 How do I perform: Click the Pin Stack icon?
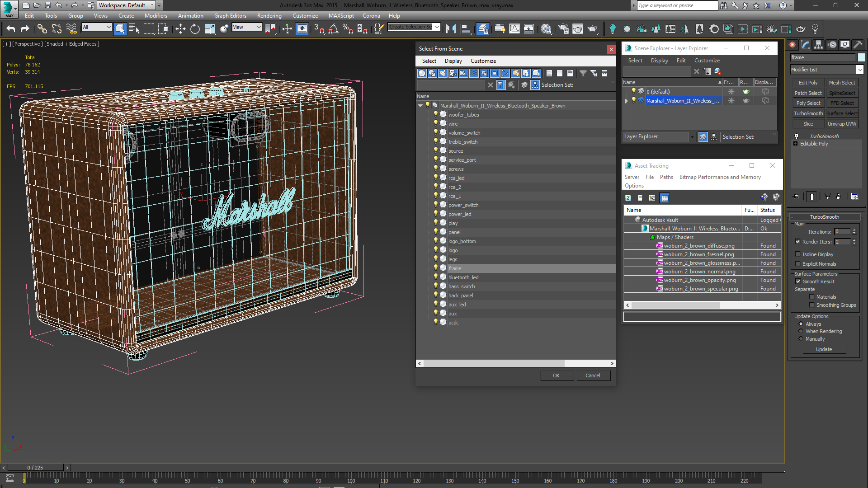point(796,197)
